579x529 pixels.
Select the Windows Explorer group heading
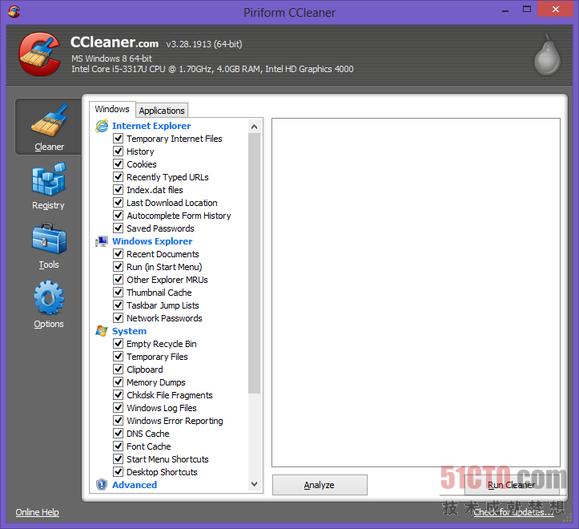152,241
